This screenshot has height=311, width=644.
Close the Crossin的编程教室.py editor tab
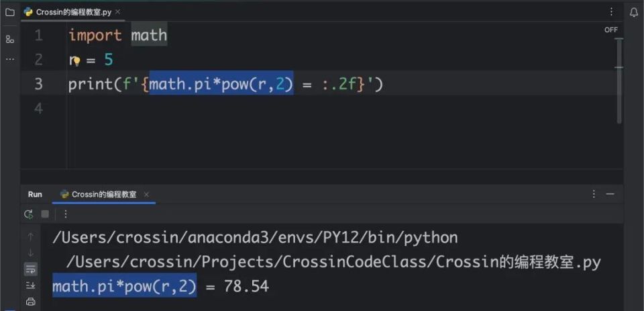coord(118,11)
